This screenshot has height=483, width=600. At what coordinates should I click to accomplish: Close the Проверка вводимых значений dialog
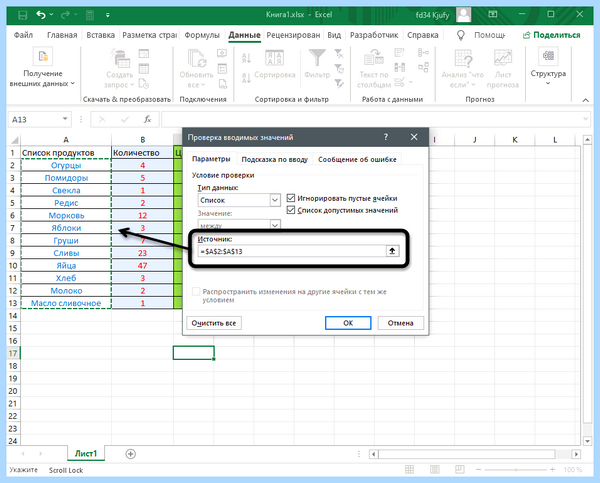(414, 137)
